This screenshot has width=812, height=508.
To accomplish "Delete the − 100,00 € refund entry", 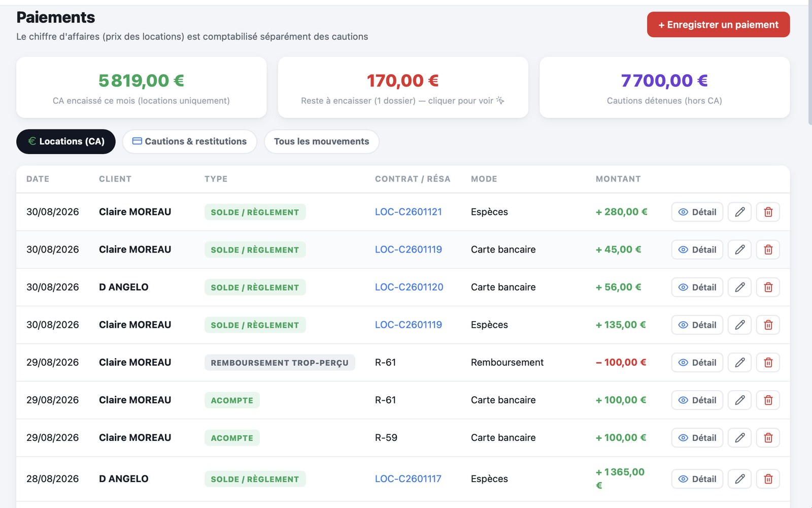I will tap(768, 362).
